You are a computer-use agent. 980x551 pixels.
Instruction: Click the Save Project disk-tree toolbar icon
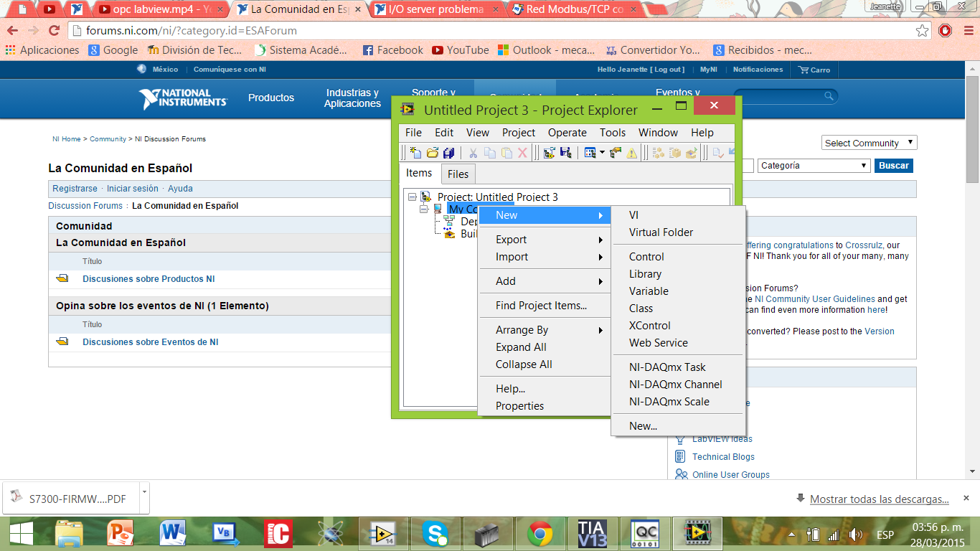coord(565,152)
